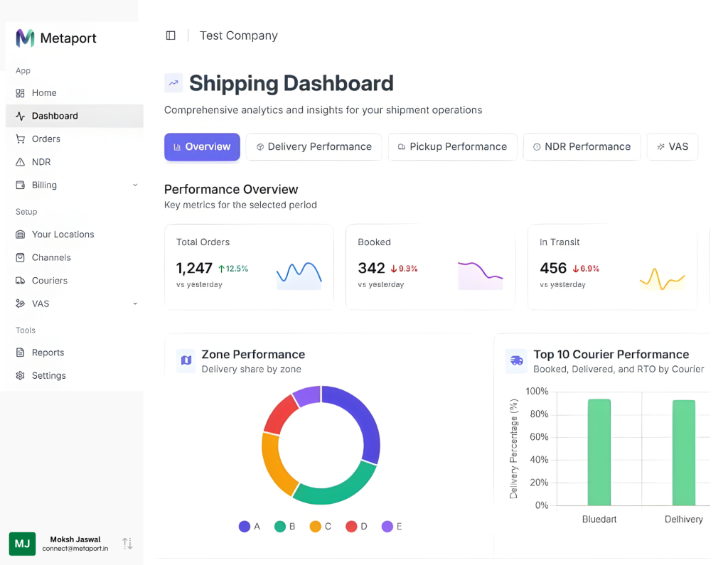Select the NDR Performance tab

pos(582,146)
